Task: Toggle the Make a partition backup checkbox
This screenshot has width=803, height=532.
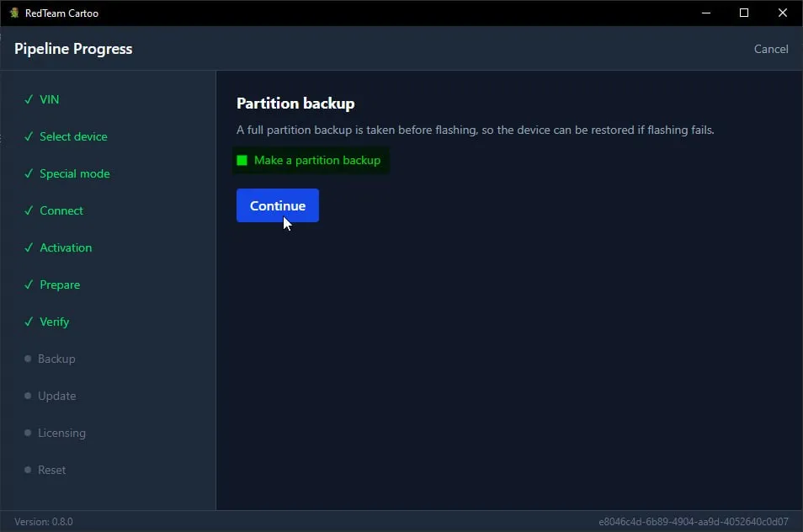Action: click(x=242, y=160)
